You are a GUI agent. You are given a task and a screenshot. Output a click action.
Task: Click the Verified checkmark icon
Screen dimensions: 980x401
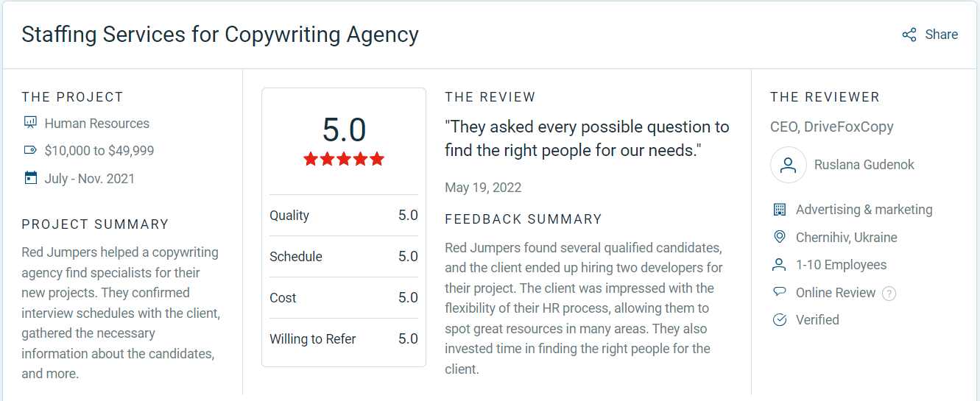(x=780, y=319)
